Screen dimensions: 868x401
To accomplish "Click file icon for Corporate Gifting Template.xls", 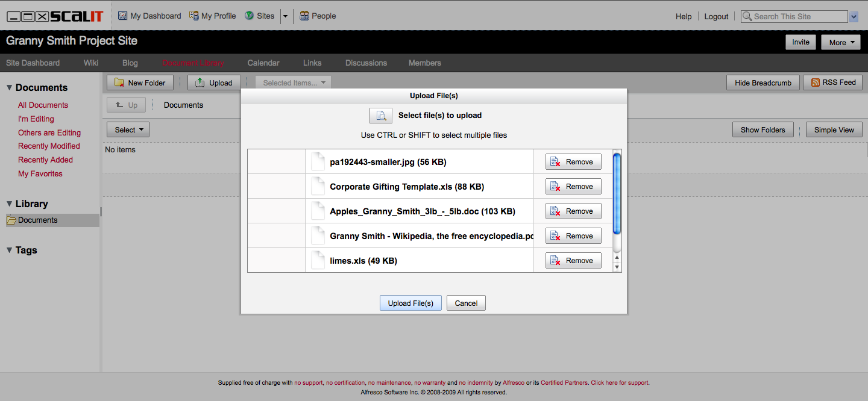I will point(318,187).
